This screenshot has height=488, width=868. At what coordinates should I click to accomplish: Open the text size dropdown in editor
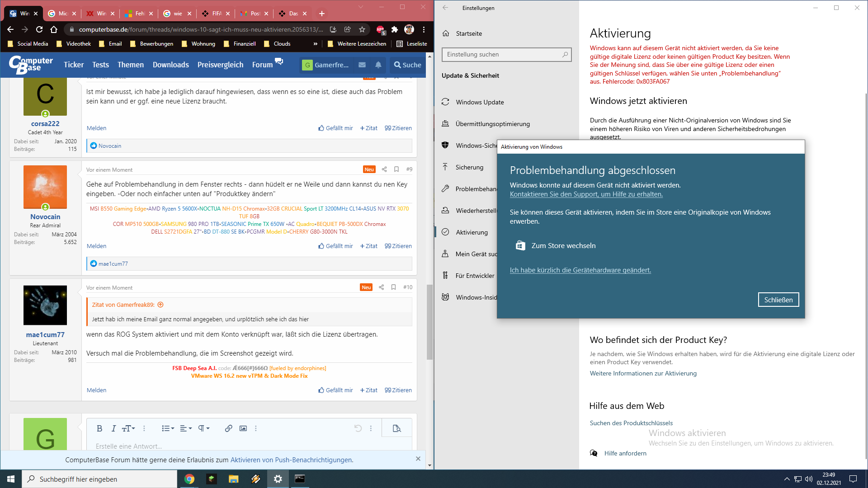click(x=128, y=428)
